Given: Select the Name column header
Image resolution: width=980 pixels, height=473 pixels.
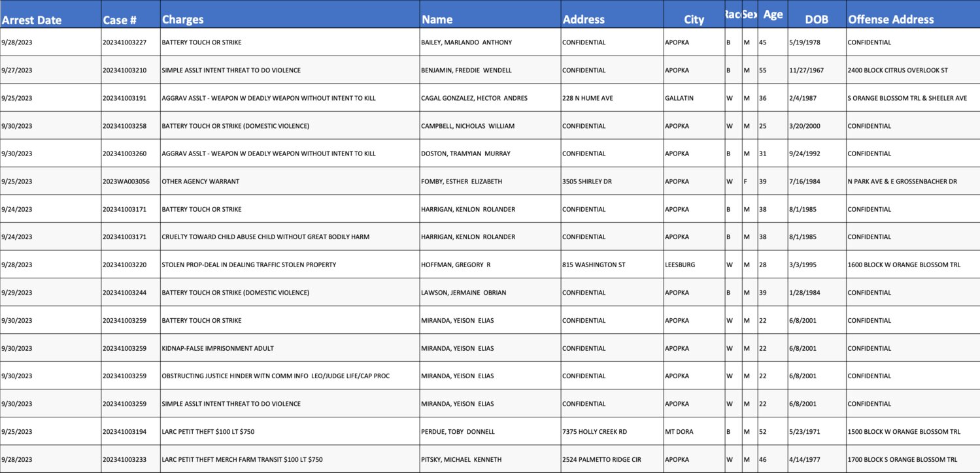Looking at the screenshot, I should click(x=490, y=14).
